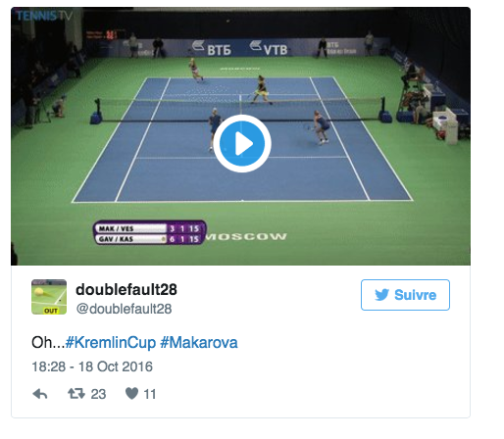Viewport: 504px width, 439px height.
Task: Click the Suivre follow button
Action: coord(405,295)
